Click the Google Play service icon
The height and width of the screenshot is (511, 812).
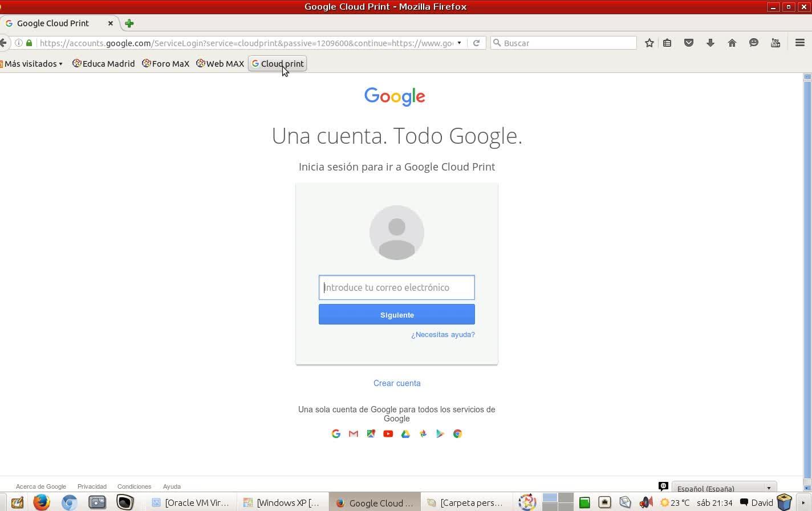440,433
